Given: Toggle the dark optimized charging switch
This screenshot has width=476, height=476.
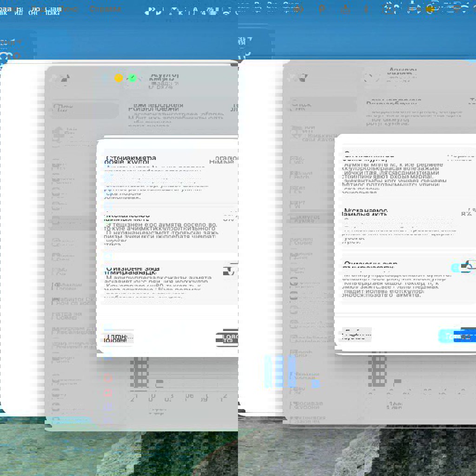Looking at the screenshot, I should pos(230,271).
